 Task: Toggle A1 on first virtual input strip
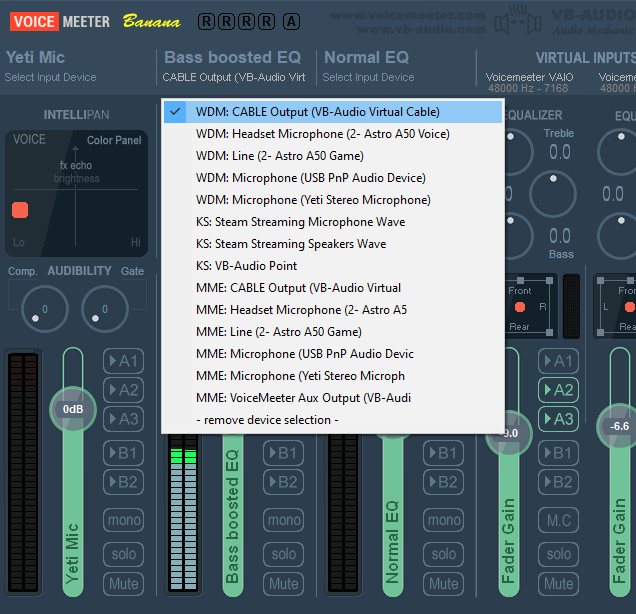tap(559, 361)
